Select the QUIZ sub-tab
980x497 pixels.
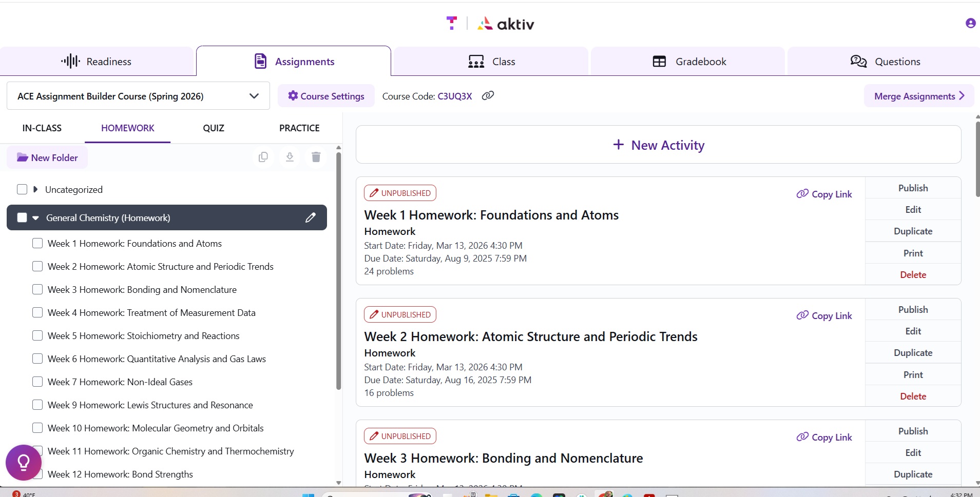(x=214, y=128)
